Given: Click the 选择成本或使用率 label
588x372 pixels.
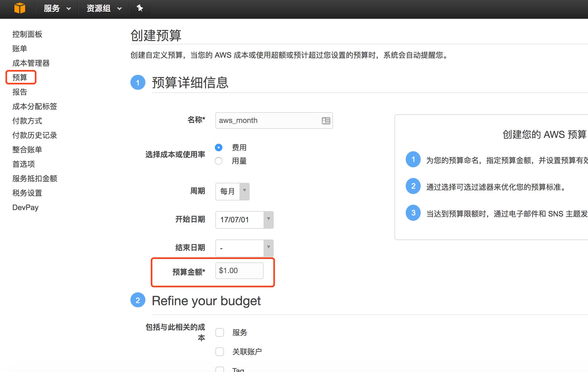Looking at the screenshot, I should (x=175, y=154).
